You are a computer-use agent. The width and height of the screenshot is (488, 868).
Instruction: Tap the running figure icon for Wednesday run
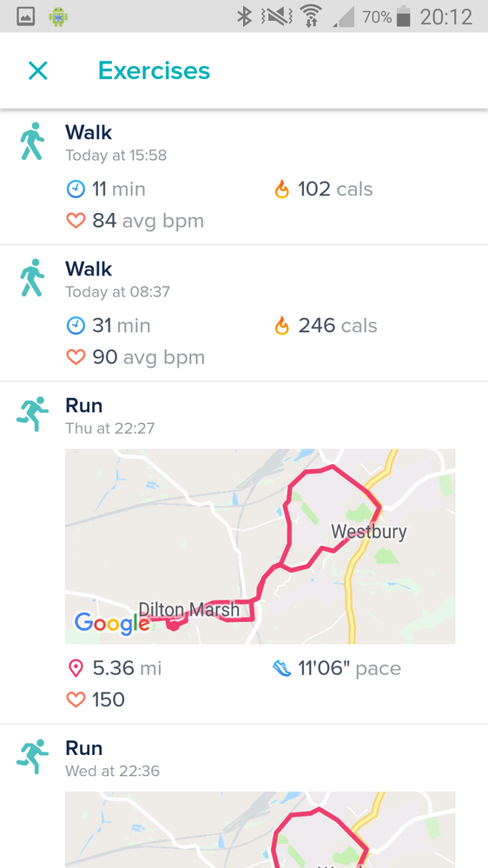click(x=32, y=756)
